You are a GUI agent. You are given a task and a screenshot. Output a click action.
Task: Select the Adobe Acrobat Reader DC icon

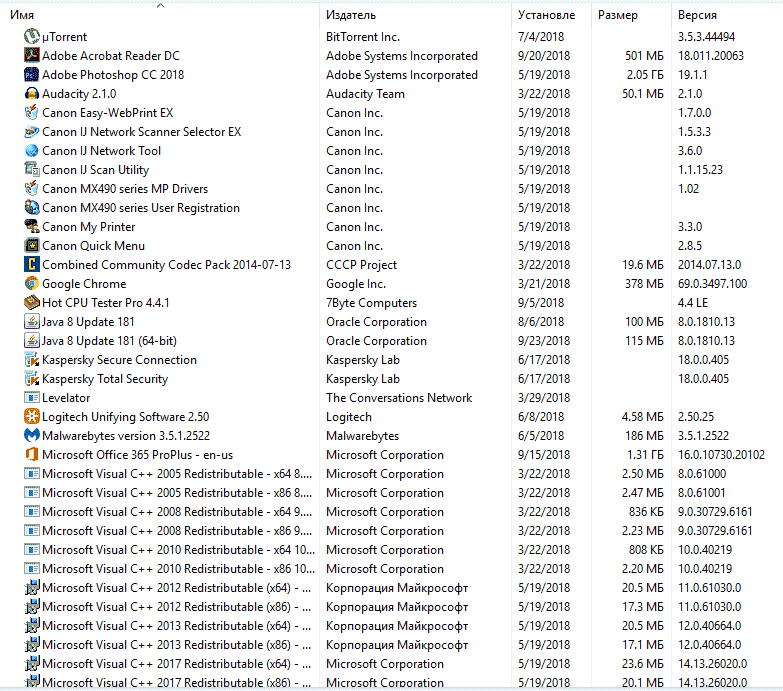[31, 55]
